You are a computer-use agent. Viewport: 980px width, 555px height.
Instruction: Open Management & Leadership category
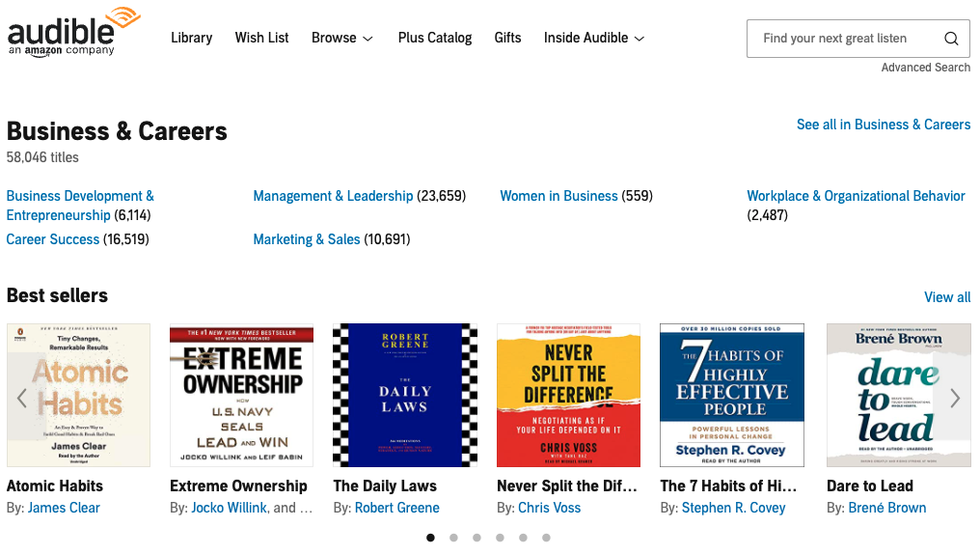pyautogui.click(x=333, y=196)
